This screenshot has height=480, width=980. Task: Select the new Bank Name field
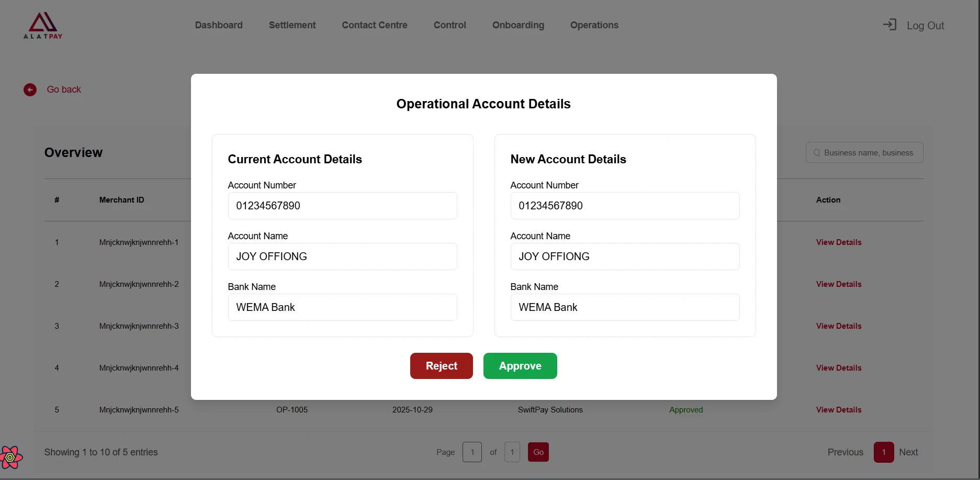pyautogui.click(x=625, y=307)
